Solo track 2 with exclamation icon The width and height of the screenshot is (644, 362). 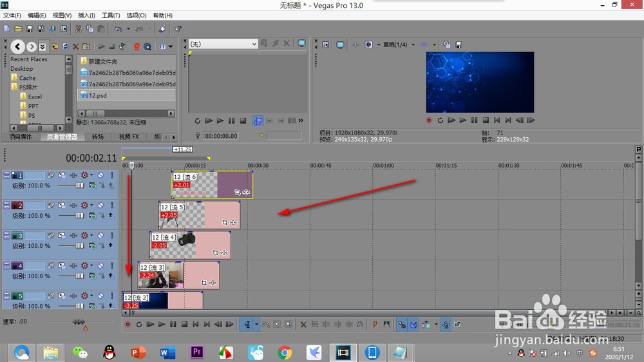[111, 205]
